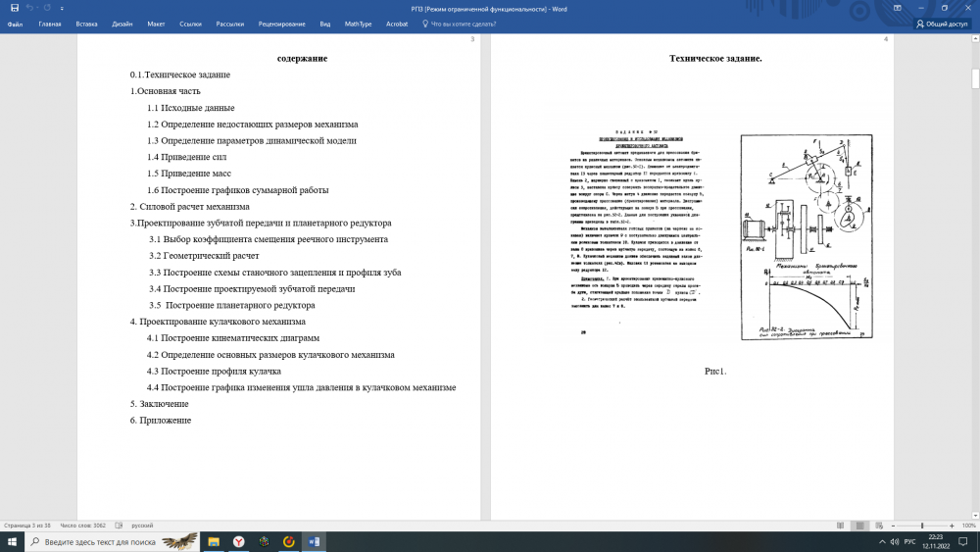Click the spelling check book icon in status bar
The height and width of the screenshot is (552, 980).
point(119,526)
